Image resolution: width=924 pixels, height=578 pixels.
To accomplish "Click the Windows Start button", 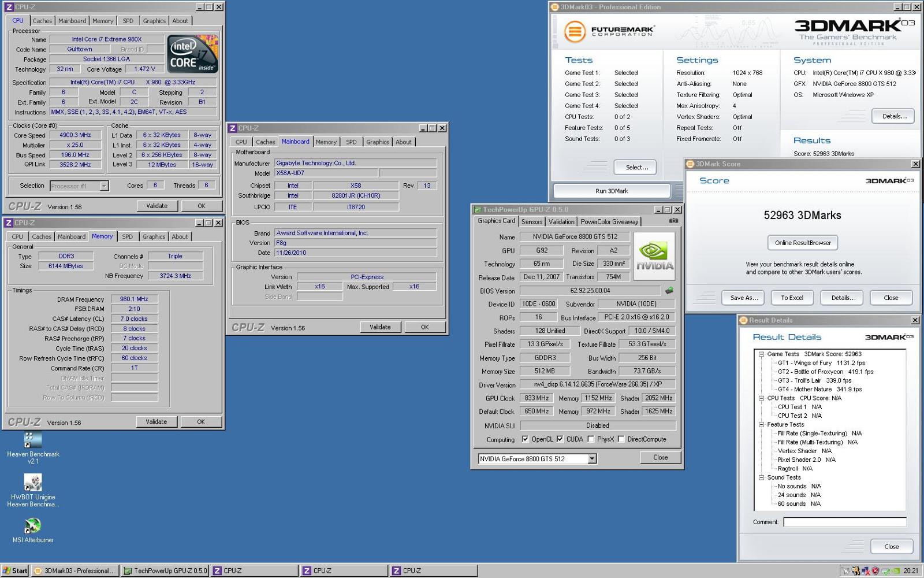I will pyautogui.click(x=15, y=570).
